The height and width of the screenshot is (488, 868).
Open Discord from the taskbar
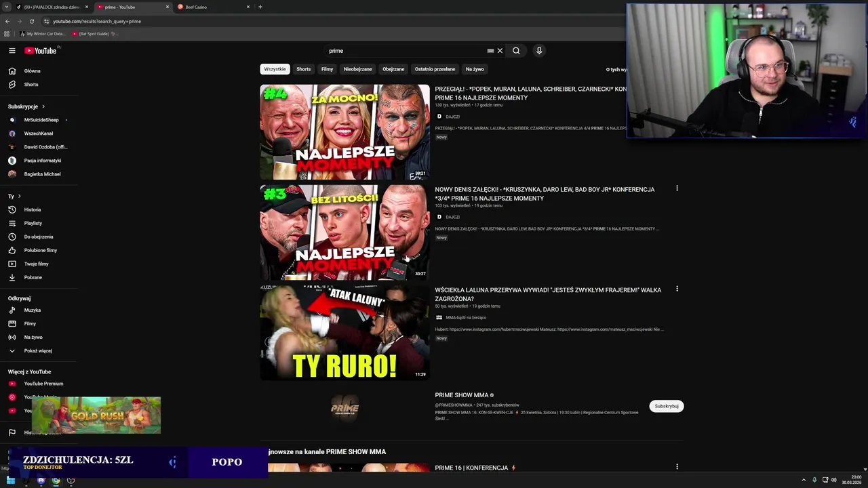[x=41, y=481]
